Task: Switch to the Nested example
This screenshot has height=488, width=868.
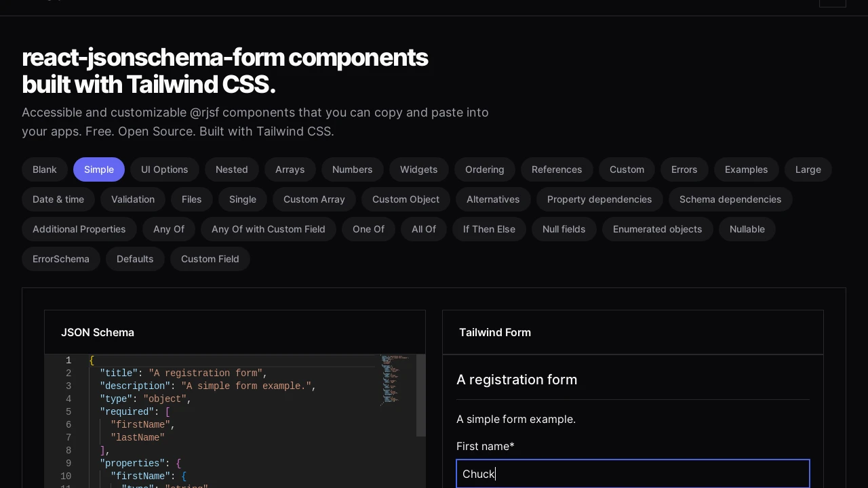Action: click(x=232, y=169)
